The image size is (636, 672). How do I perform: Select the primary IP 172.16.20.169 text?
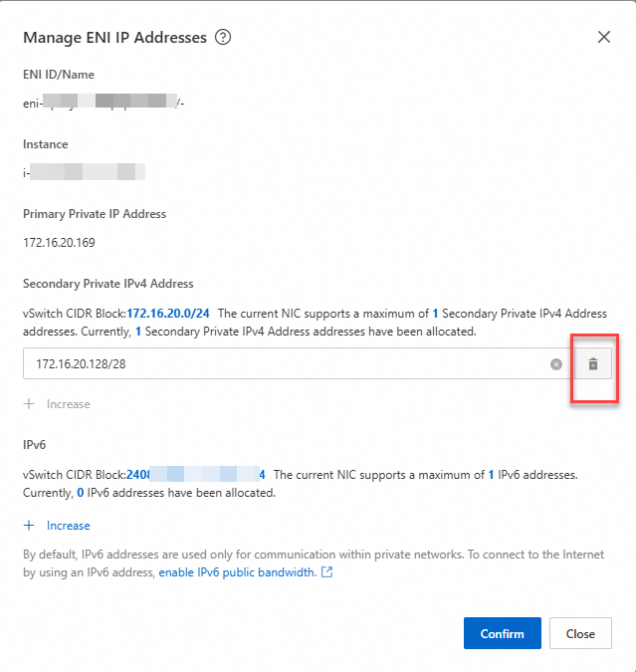(59, 243)
